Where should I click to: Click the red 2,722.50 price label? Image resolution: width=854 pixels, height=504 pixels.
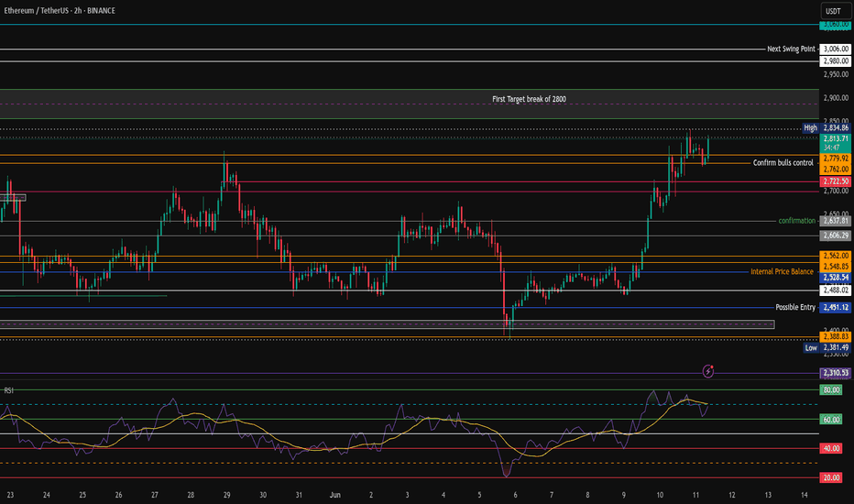(x=836, y=181)
